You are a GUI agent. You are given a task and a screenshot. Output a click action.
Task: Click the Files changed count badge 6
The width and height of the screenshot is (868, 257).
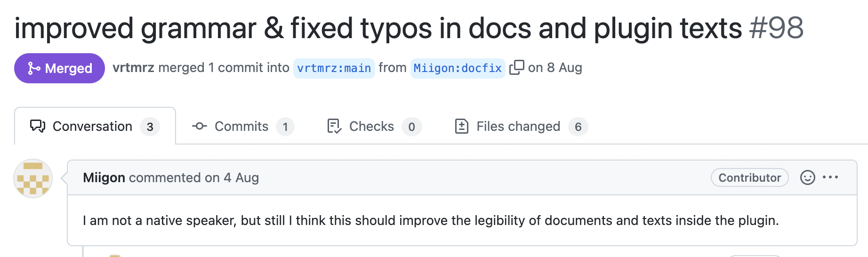pos(578,127)
